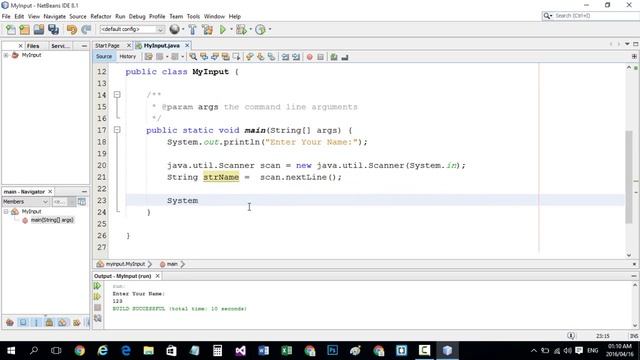Click the Undo arrow icon
The width and height of the screenshot is (640, 360).
coord(72,29)
